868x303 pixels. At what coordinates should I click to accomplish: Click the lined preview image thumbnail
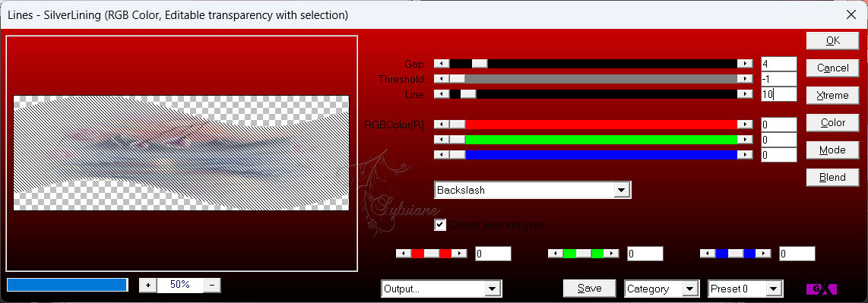pos(182,153)
